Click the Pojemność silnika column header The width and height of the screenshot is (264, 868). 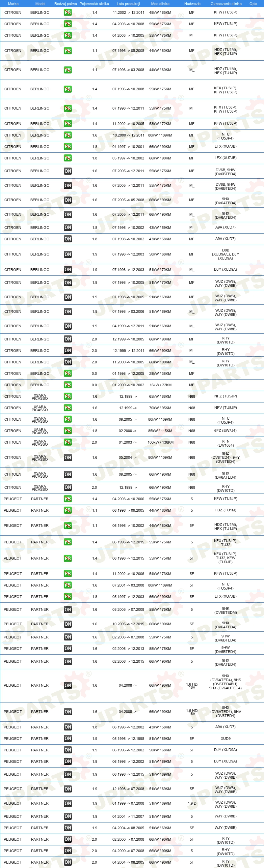point(94,4)
